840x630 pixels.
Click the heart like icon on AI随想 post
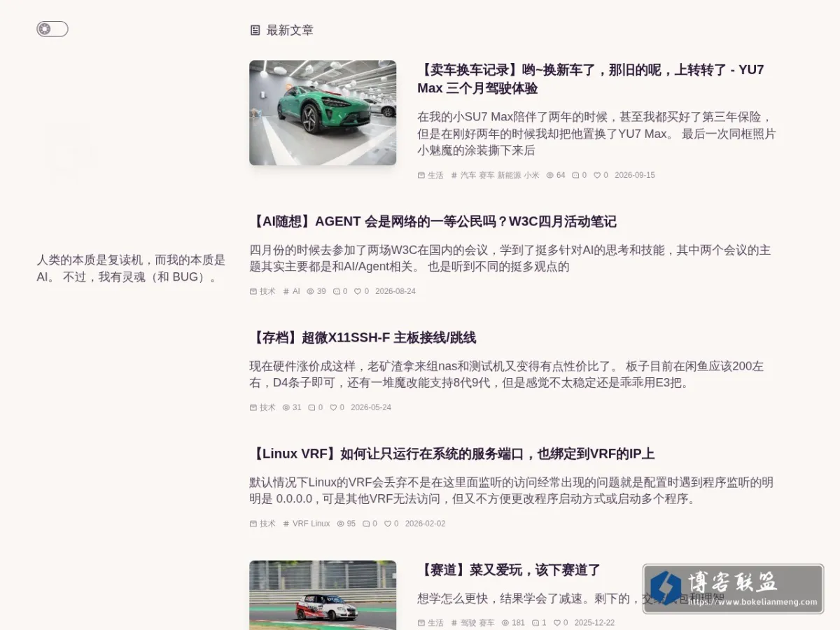(x=358, y=292)
